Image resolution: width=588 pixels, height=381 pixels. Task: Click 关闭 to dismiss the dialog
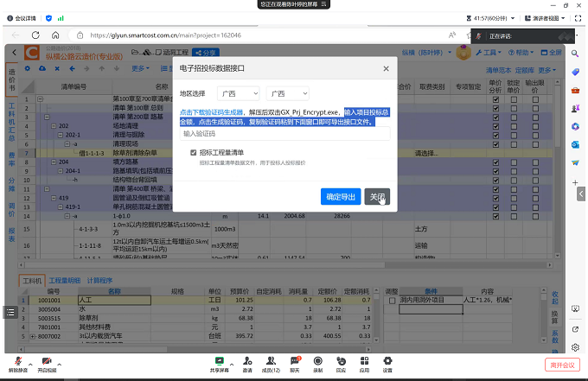tap(377, 197)
